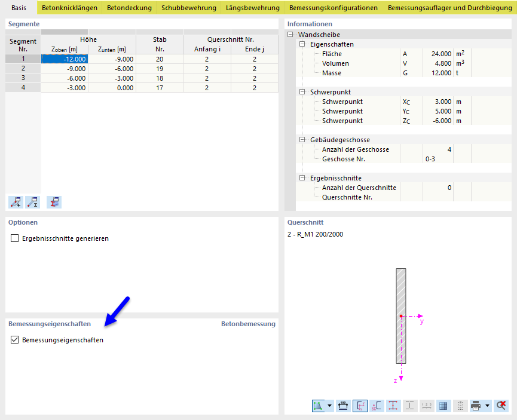This screenshot has width=517, height=420.
Task: Click the cross-section view mode icon
Action: pos(318,406)
